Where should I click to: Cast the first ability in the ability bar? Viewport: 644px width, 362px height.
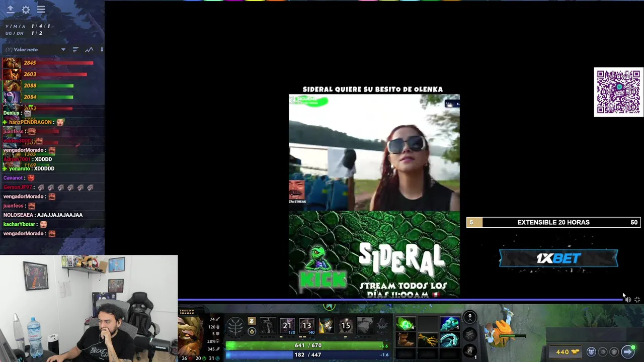click(268, 325)
